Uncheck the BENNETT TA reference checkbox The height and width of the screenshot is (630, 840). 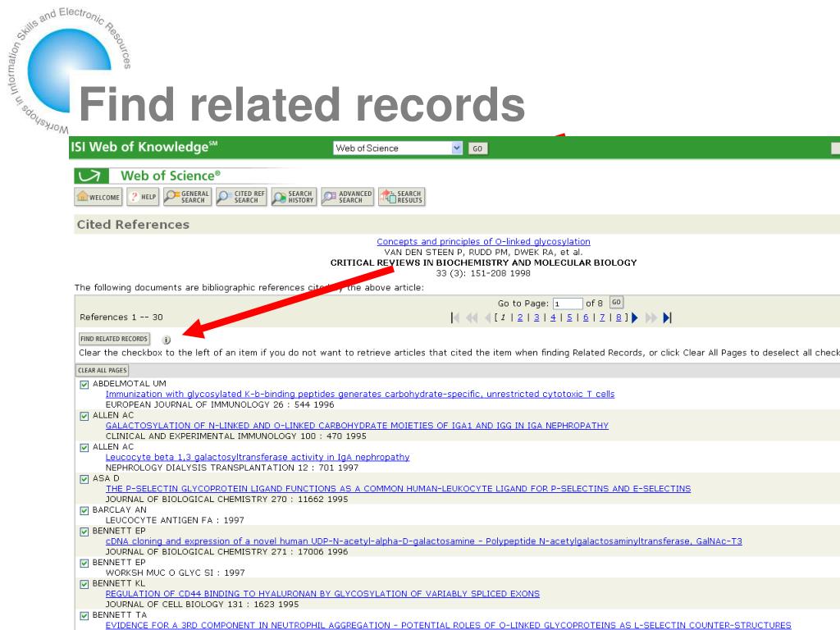click(84, 616)
